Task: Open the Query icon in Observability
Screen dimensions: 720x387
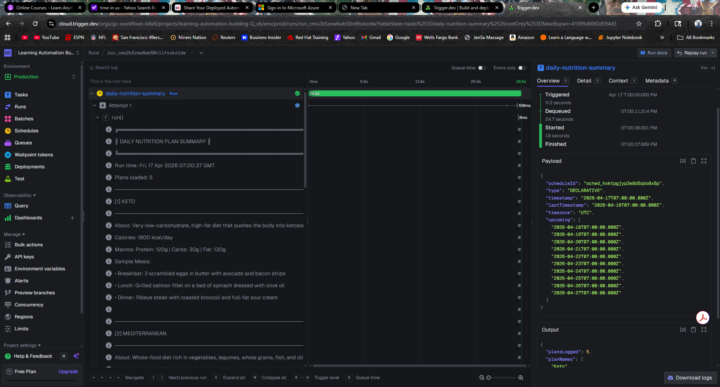Action: pos(8,206)
